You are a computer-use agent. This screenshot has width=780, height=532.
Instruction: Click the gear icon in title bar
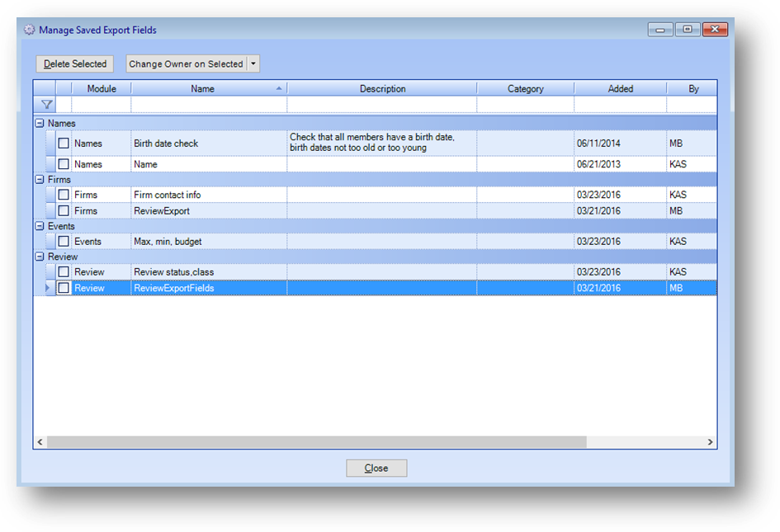pos(30,30)
